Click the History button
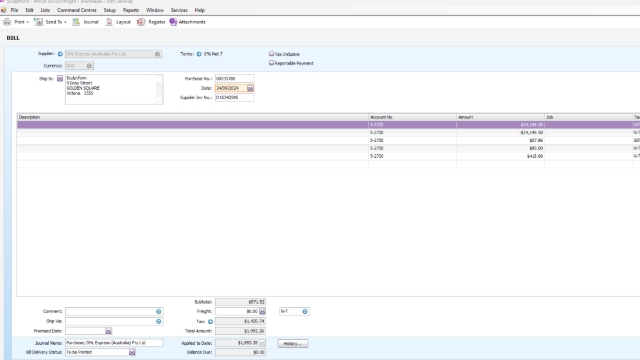The height and width of the screenshot is (360, 640). (293, 344)
